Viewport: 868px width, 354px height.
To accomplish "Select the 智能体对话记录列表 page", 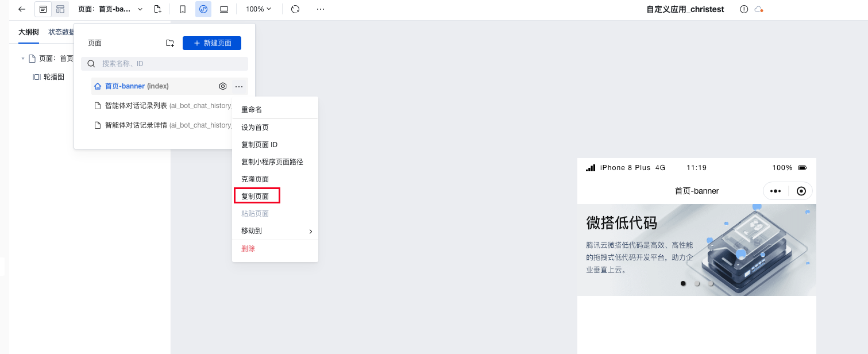I will coord(164,106).
